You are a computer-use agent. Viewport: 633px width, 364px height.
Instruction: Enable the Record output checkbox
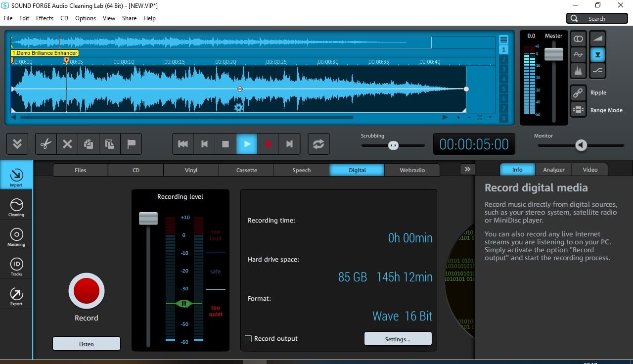[x=248, y=339]
